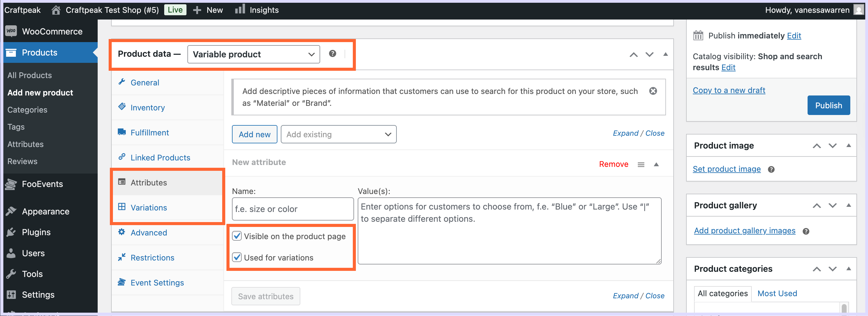Click the Variations grid icon

point(122,206)
